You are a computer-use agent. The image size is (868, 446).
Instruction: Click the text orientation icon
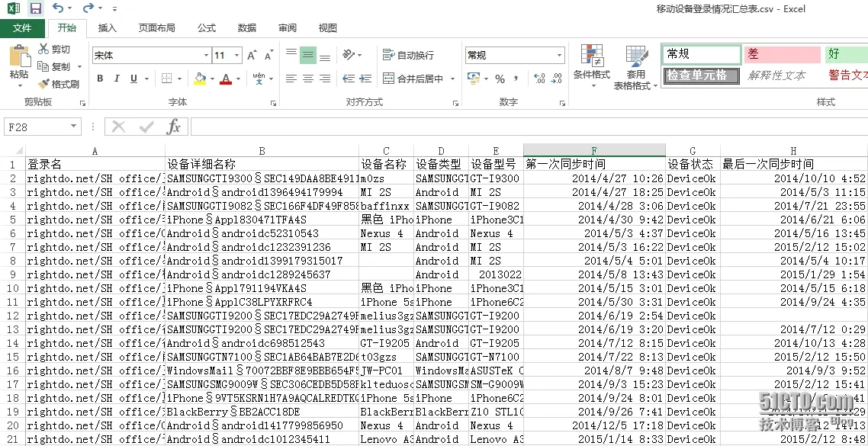[x=349, y=55]
